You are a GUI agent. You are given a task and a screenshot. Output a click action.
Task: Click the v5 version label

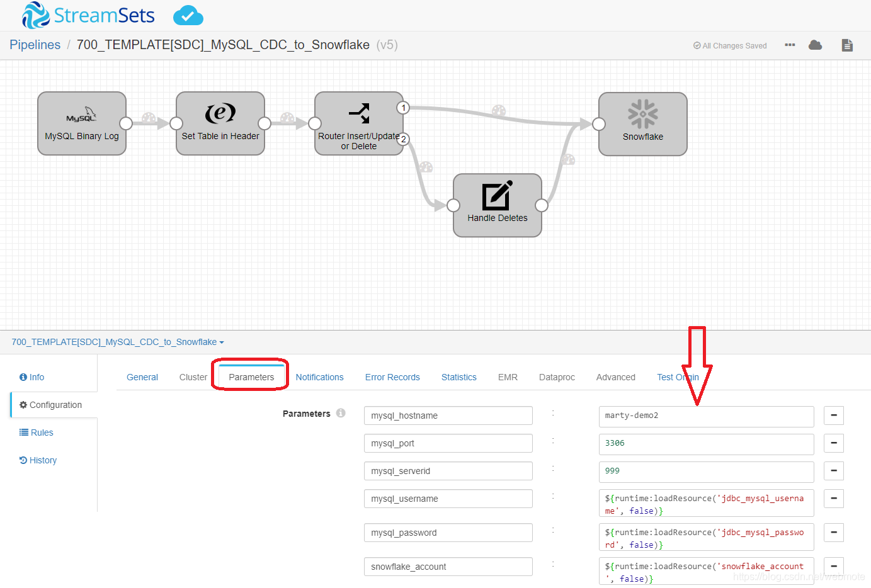(387, 45)
